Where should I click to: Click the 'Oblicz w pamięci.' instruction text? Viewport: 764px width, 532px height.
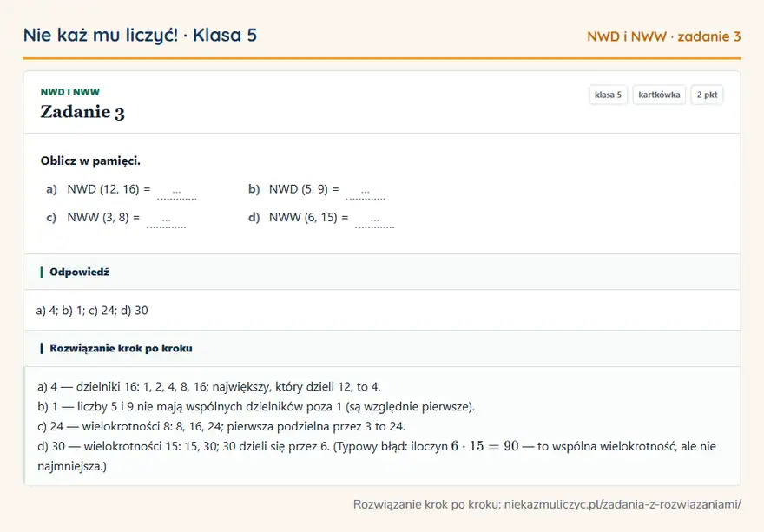tap(90, 161)
